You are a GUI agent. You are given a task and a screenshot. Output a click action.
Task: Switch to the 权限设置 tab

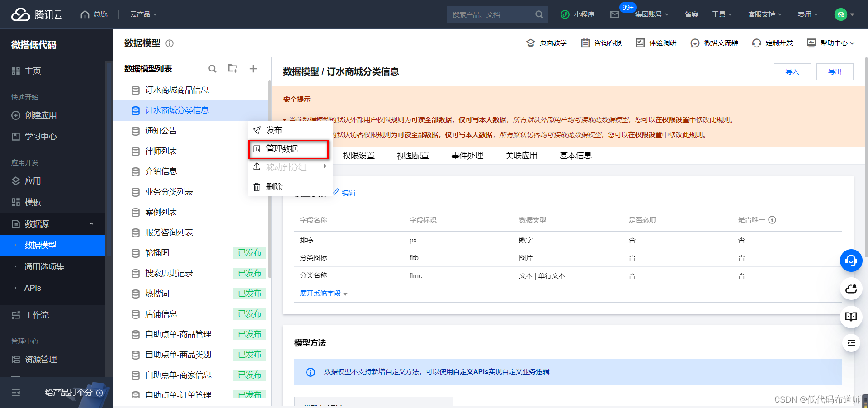click(359, 156)
